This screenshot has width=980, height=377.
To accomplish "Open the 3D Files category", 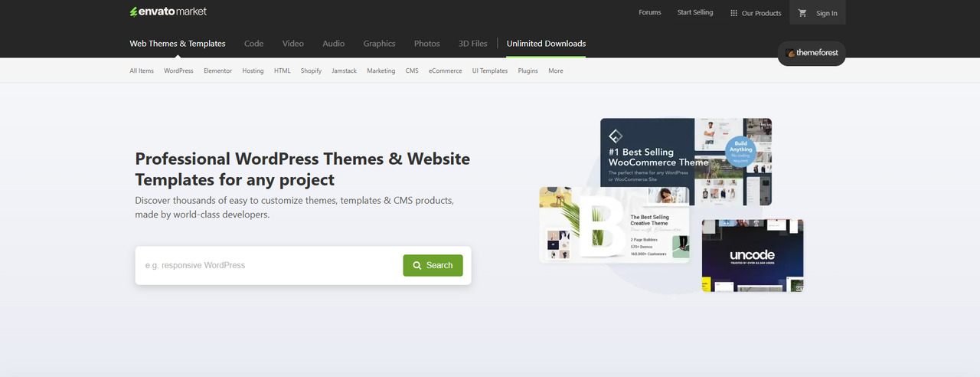I will pyautogui.click(x=472, y=44).
